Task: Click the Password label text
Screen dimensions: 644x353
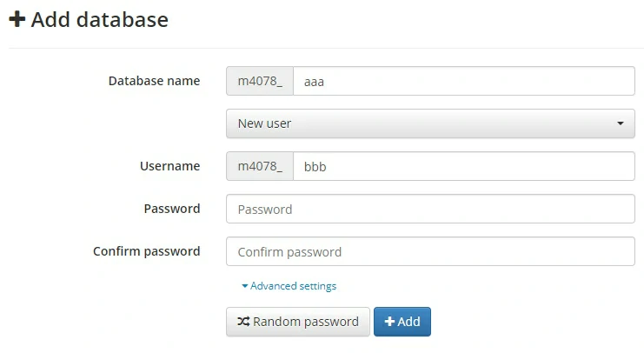Action: [x=171, y=209]
